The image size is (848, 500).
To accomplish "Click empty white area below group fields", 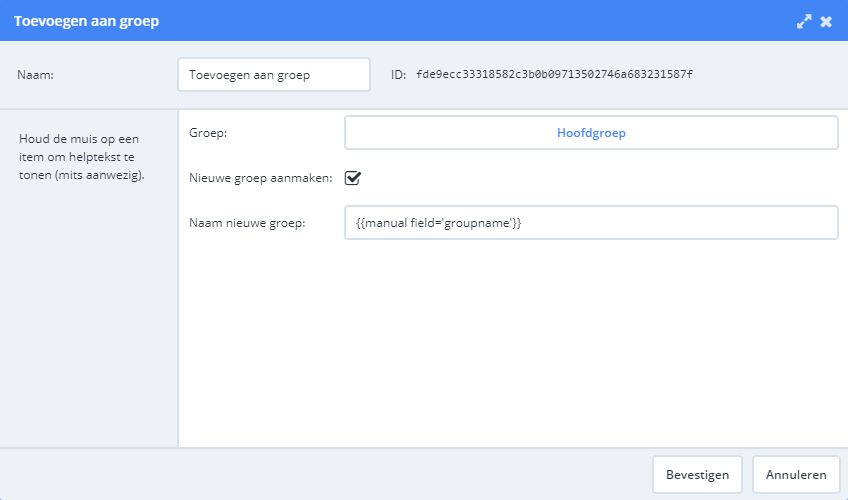I will [508, 346].
